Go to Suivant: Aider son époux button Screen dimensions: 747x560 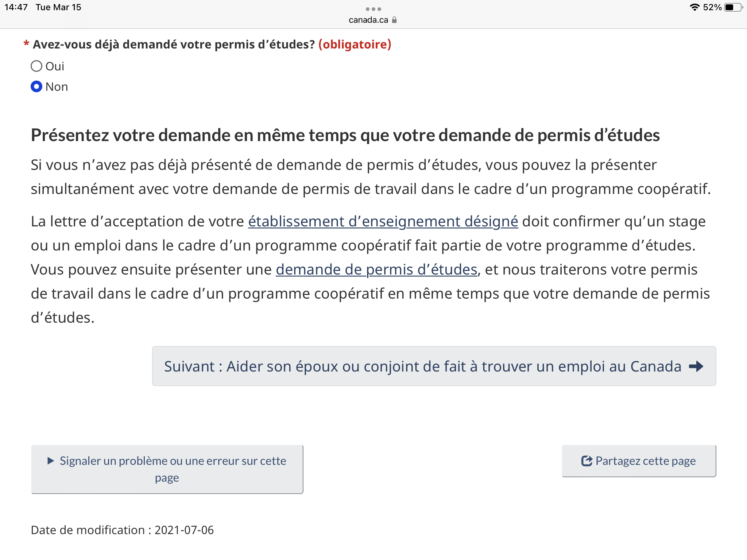[x=434, y=366]
